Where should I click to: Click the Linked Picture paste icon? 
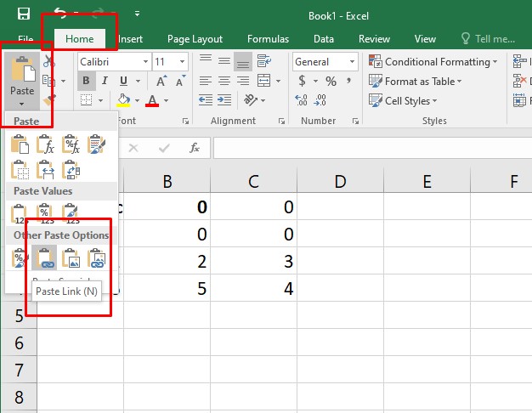tap(96, 258)
